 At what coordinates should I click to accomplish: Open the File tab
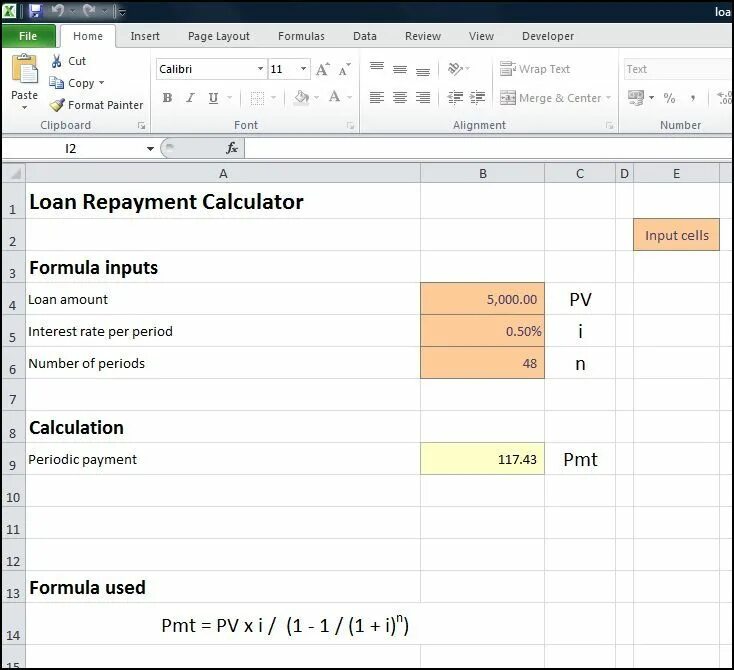click(28, 36)
